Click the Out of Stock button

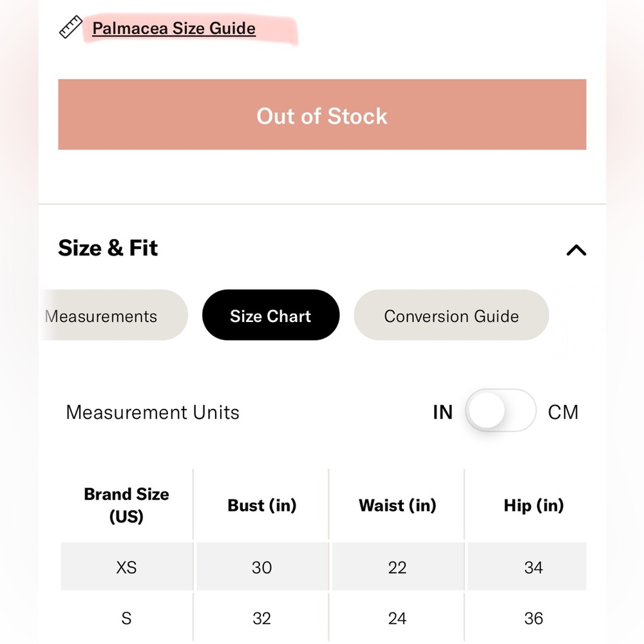pos(322,115)
